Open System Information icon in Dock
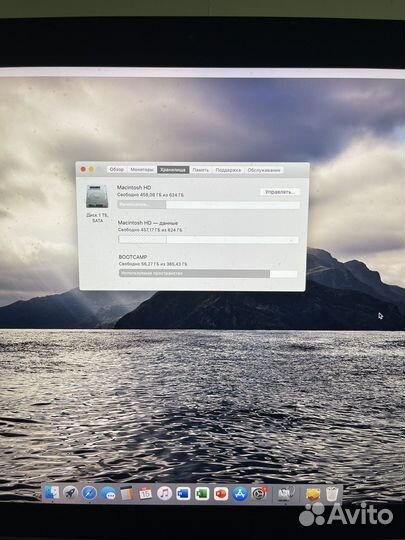The height and width of the screenshot is (540, 405). [286, 495]
